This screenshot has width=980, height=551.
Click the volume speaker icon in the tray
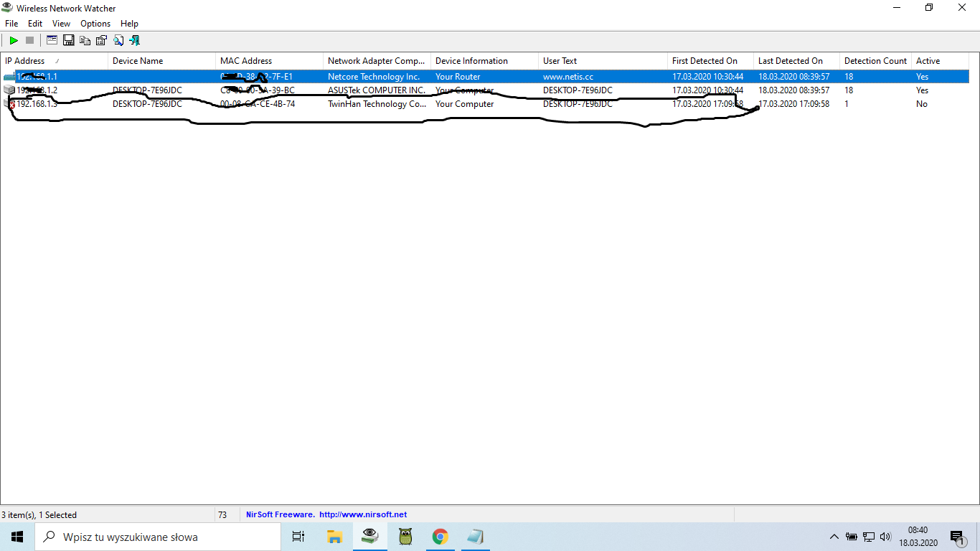pos(885,537)
